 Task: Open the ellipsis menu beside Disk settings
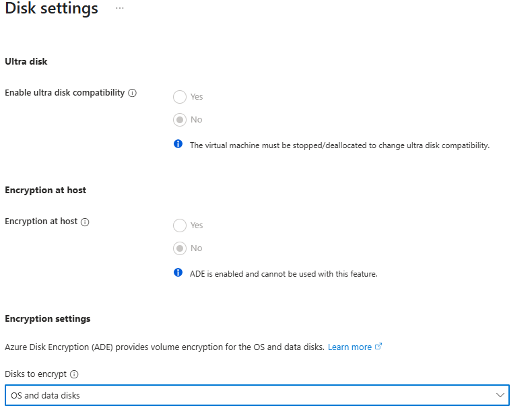click(120, 8)
